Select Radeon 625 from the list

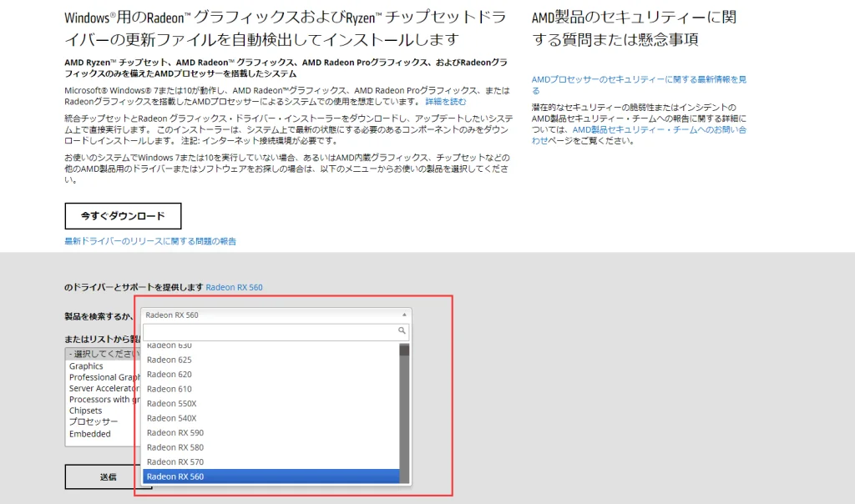pos(271,360)
